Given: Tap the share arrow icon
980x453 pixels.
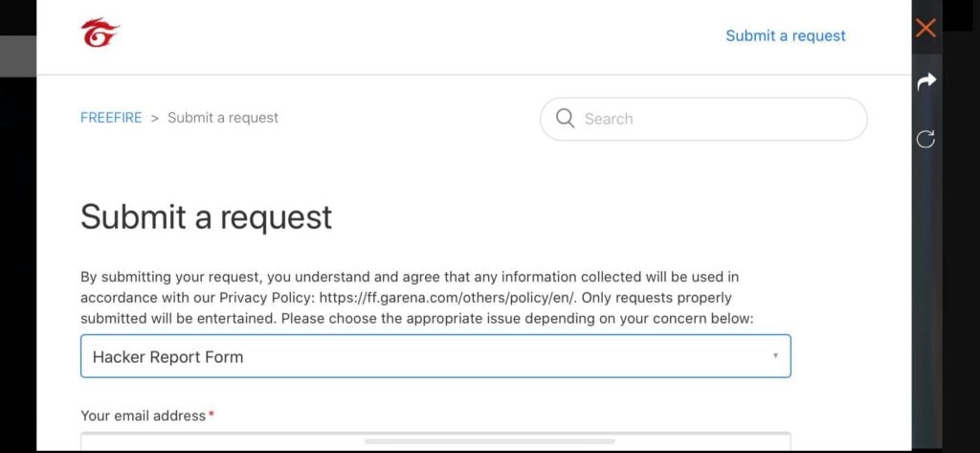Looking at the screenshot, I should tap(925, 82).
